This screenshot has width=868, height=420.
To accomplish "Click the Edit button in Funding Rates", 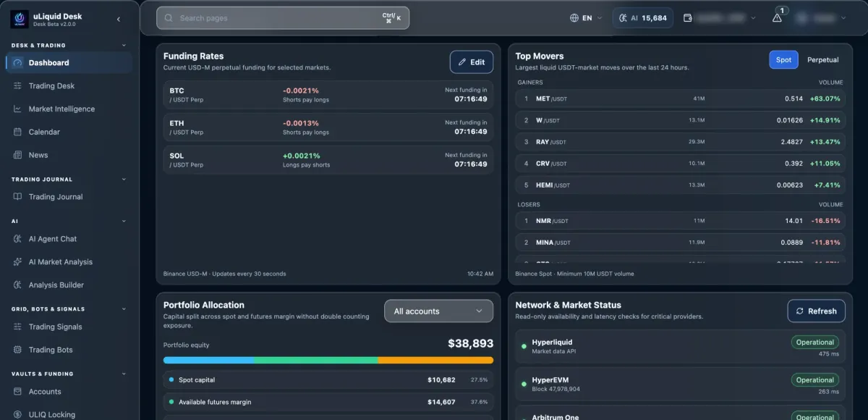I will (472, 62).
